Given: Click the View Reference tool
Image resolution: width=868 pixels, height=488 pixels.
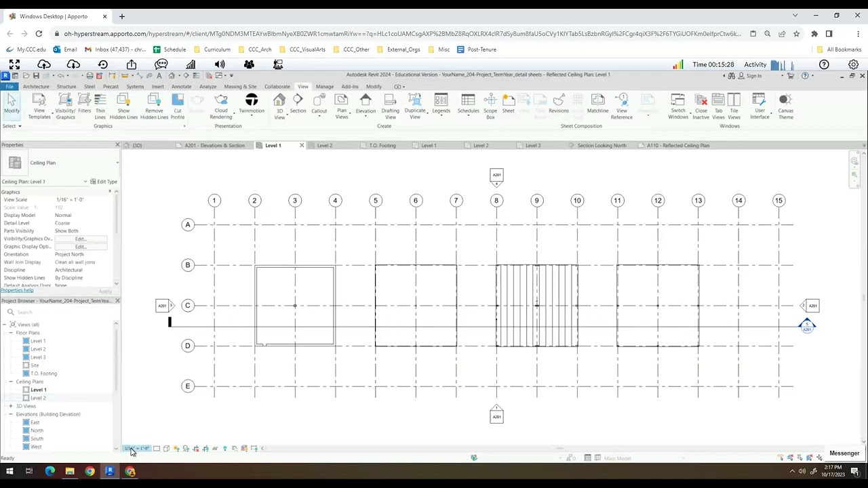Looking at the screenshot, I should tap(622, 106).
